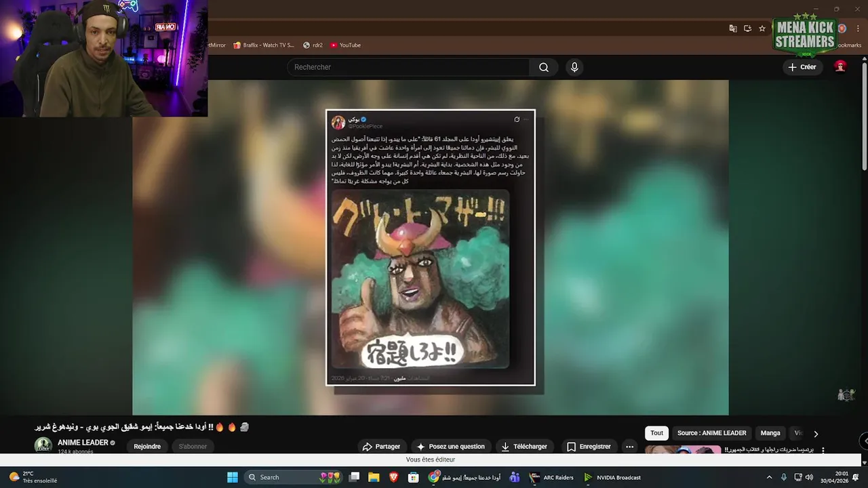Open the Créer menu button

803,67
